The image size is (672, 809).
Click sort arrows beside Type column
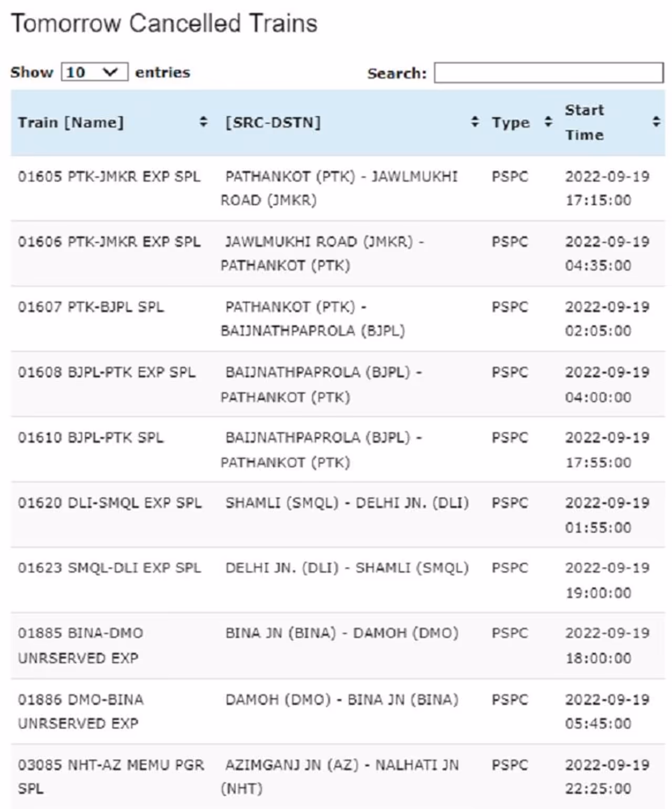coord(548,122)
